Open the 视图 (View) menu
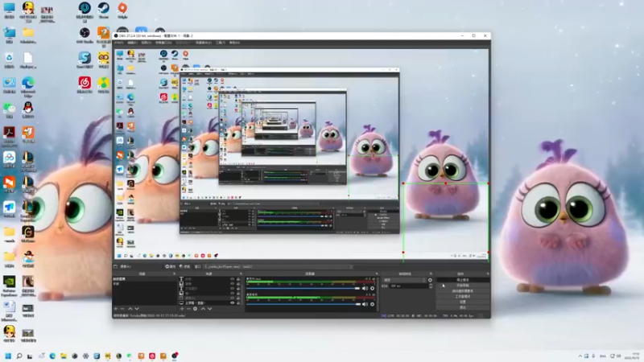The width and height of the screenshot is (644, 362). coord(147,43)
